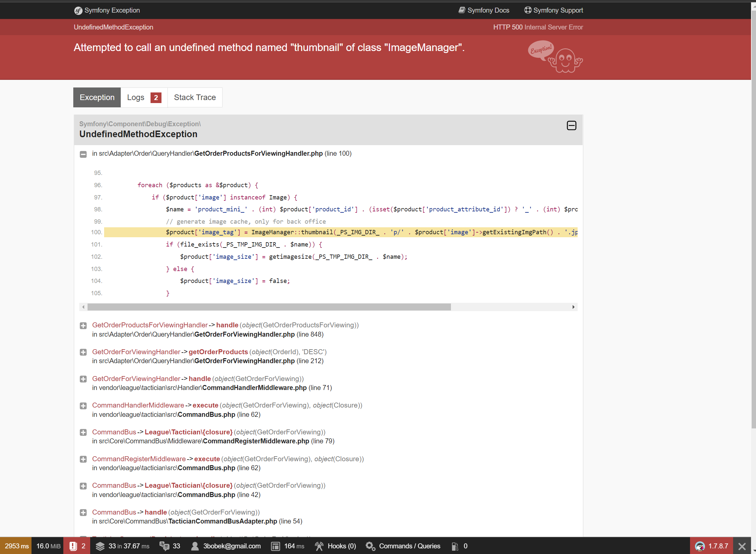Click the Symfony logo in the top bar

[78, 10]
